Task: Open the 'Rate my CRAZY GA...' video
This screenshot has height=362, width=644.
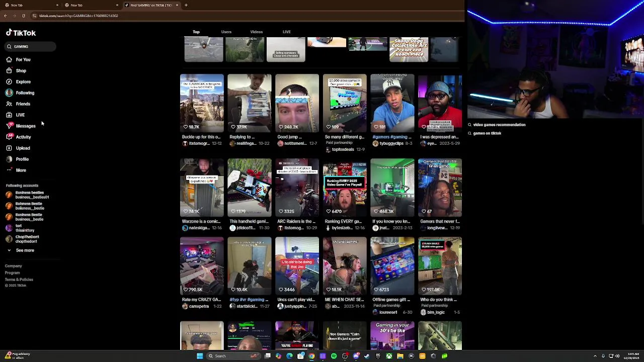Action: click(202, 266)
